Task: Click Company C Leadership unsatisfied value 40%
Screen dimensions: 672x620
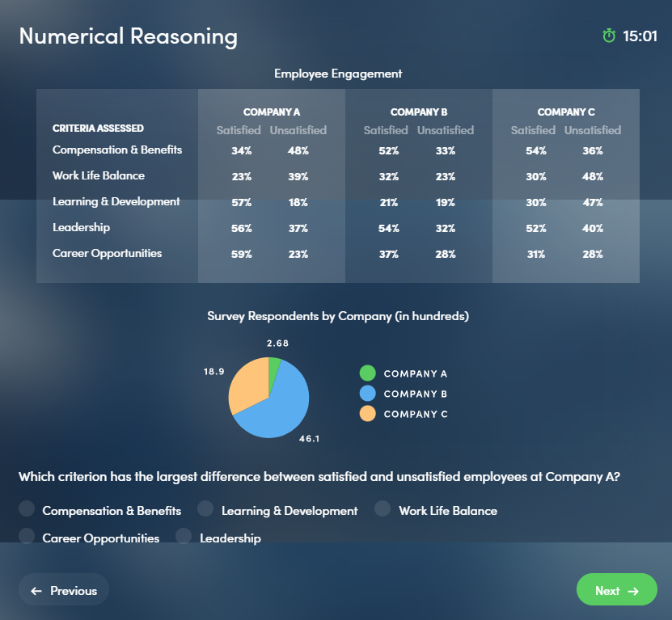Action: click(593, 229)
